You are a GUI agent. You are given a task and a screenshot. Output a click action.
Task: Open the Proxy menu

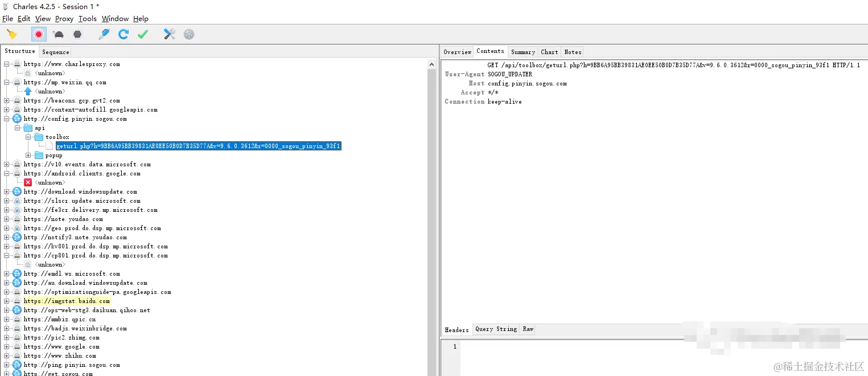tap(64, 19)
